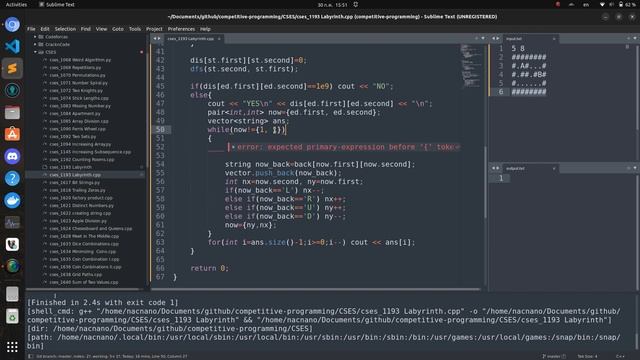
Task: Open the dock app above the globe
Action: click(12, 244)
